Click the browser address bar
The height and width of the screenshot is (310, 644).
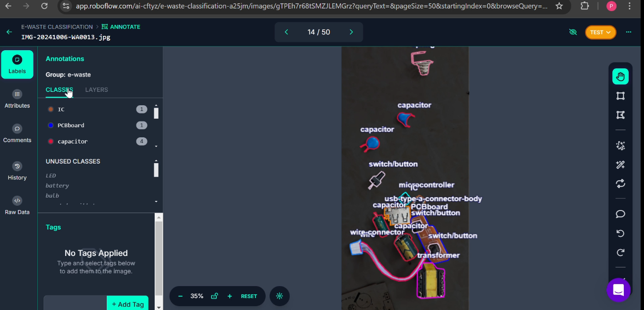[x=312, y=6]
